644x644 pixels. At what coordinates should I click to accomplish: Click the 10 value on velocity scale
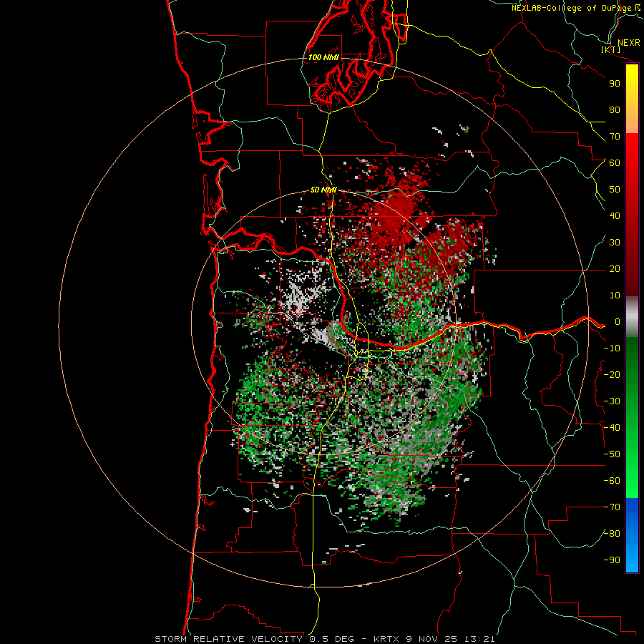click(x=615, y=296)
